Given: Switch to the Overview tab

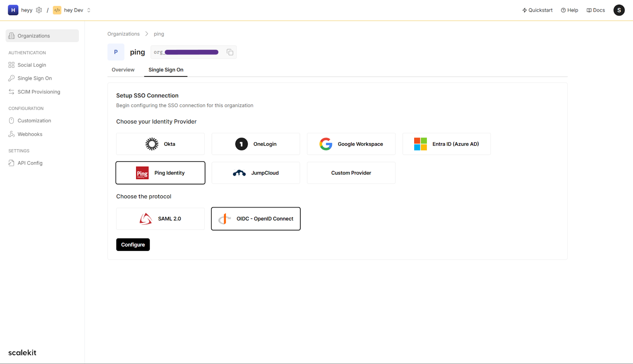Looking at the screenshot, I should point(123,70).
